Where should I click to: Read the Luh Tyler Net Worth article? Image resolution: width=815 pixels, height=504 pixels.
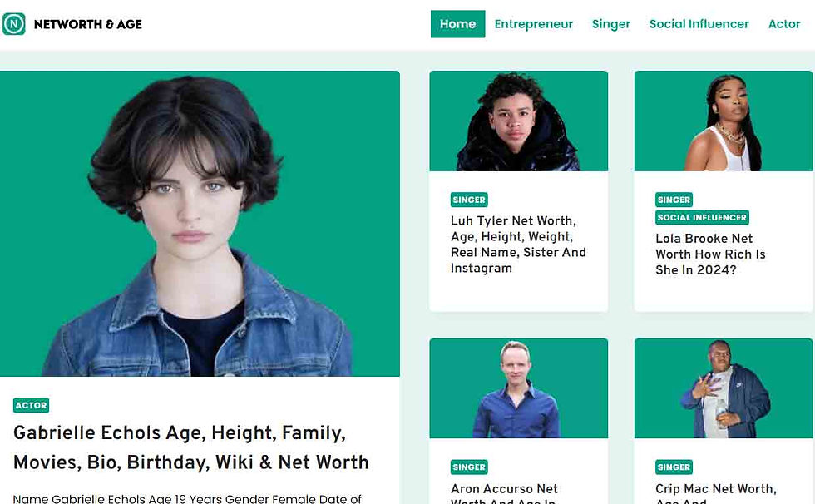coord(517,245)
